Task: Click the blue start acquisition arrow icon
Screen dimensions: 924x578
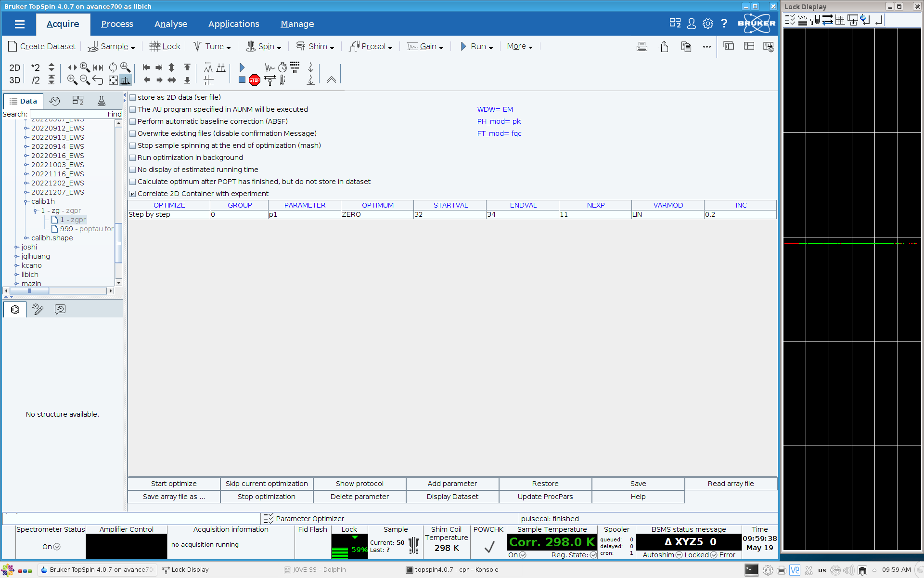Action: (x=242, y=67)
